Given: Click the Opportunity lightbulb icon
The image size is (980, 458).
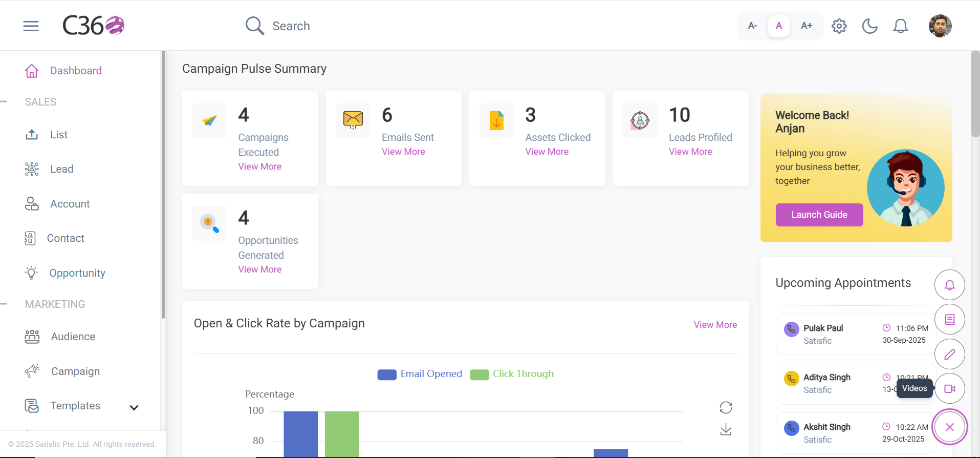Looking at the screenshot, I should click(32, 273).
